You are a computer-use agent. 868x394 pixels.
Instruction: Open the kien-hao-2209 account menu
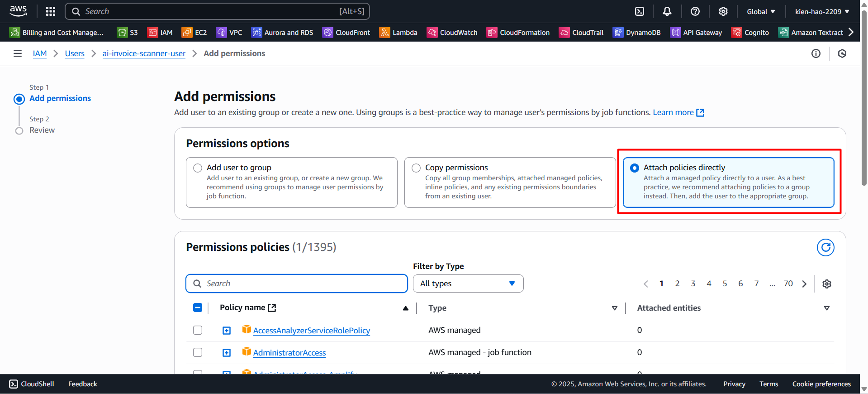tap(822, 11)
